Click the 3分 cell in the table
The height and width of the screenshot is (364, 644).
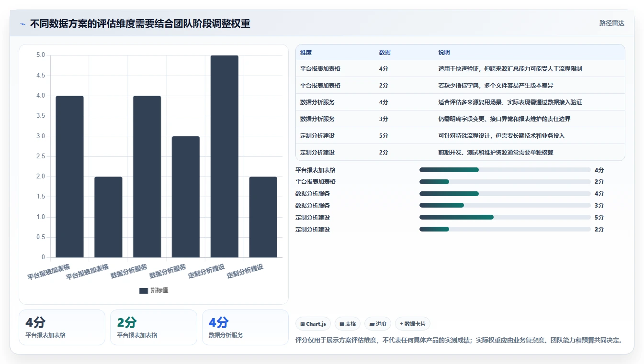[x=384, y=119]
